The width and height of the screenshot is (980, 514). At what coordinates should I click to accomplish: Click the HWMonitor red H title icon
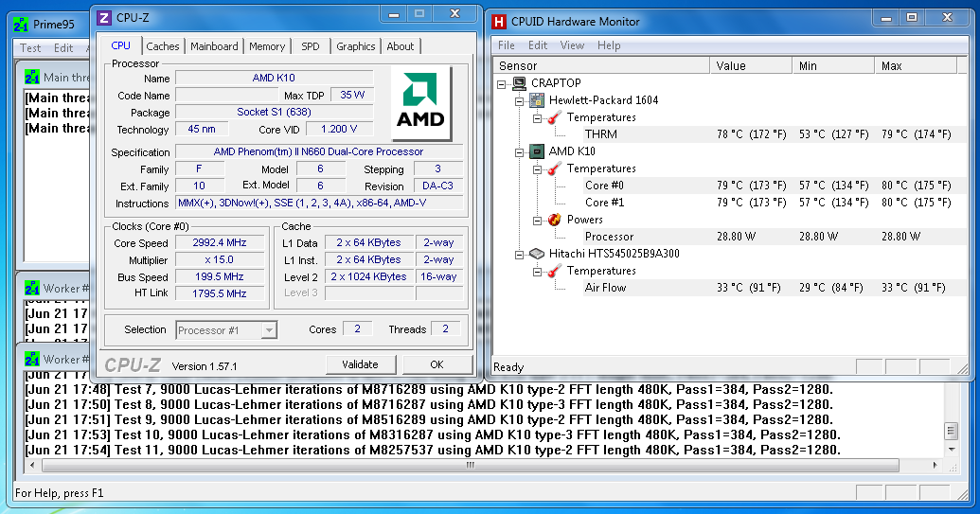[499, 22]
